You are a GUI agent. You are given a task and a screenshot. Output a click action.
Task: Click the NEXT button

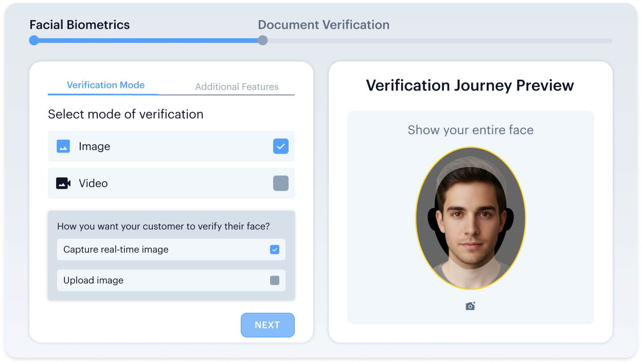pos(267,325)
